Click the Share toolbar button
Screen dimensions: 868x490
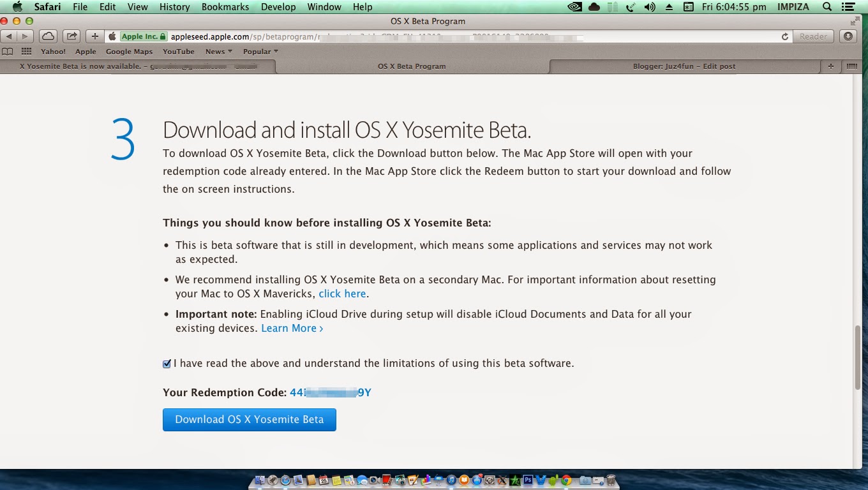tap(72, 36)
